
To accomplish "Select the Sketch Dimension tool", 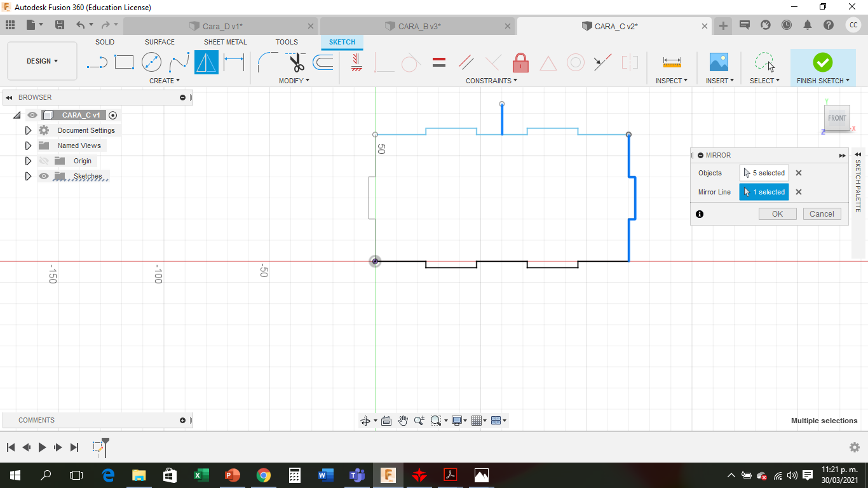I will click(x=234, y=62).
